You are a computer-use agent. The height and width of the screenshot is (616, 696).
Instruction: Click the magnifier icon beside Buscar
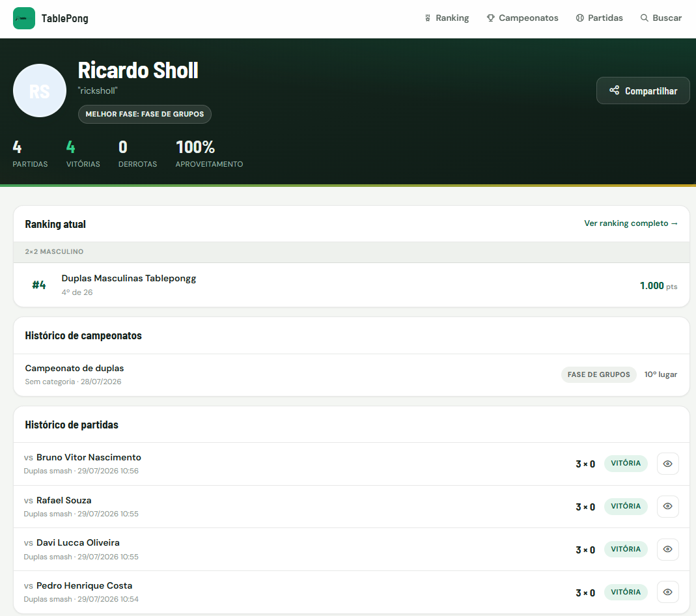(x=644, y=18)
